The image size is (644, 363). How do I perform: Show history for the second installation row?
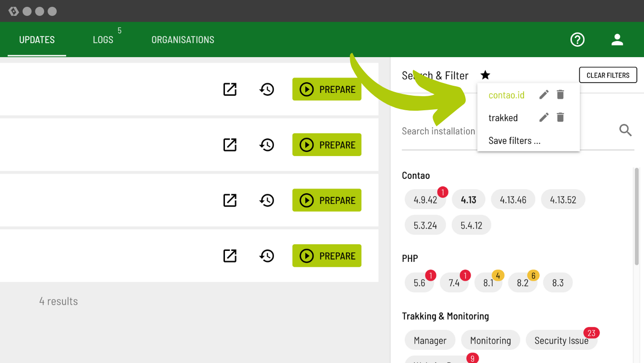point(267,145)
